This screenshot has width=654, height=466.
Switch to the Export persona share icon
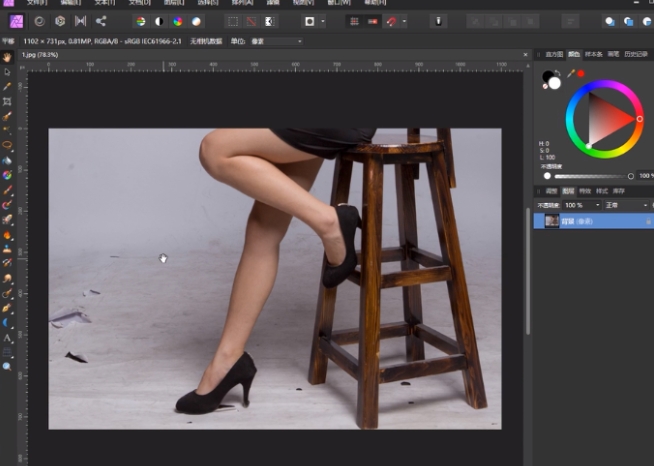tap(101, 21)
